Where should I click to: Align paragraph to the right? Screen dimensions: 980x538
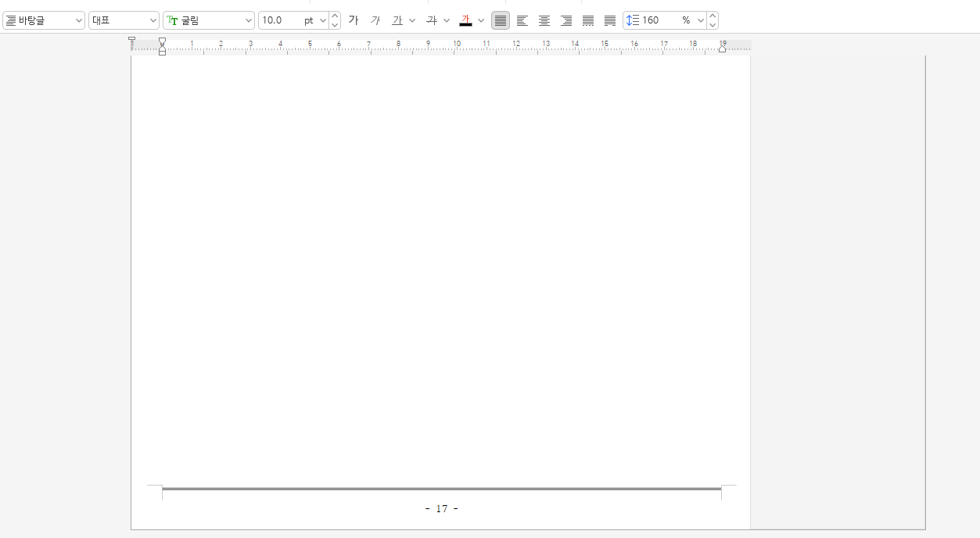click(566, 20)
